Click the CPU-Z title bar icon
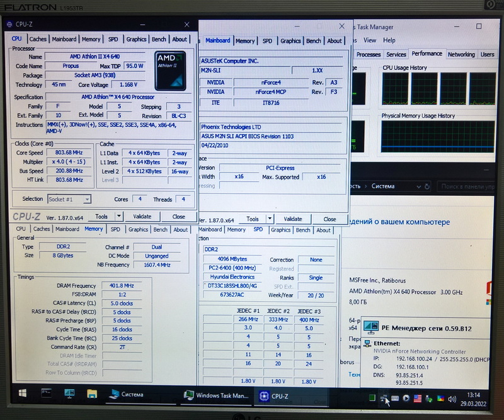The image size is (504, 420). (9, 24)
